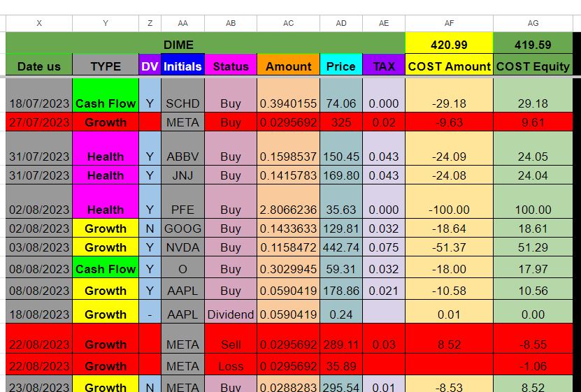Select column header Y
This screenshot has width=581, height=392.
click(106, 23)
